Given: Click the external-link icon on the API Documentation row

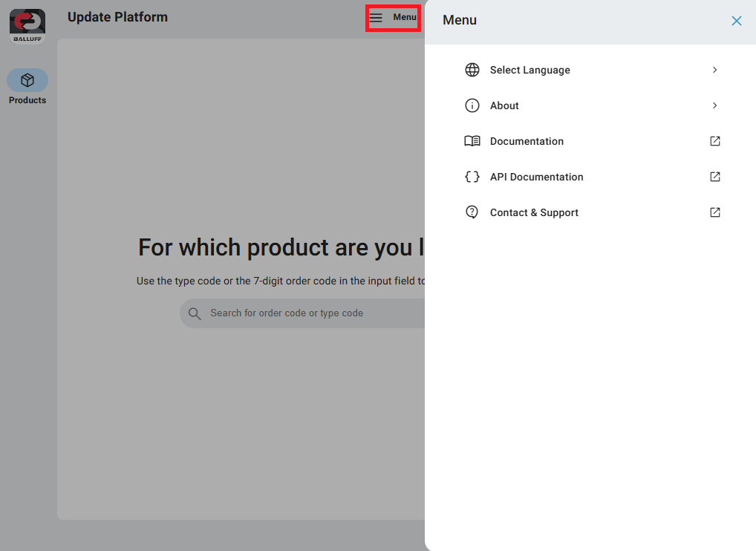Looking at the screenshot, I should click(x=715, y=177).
